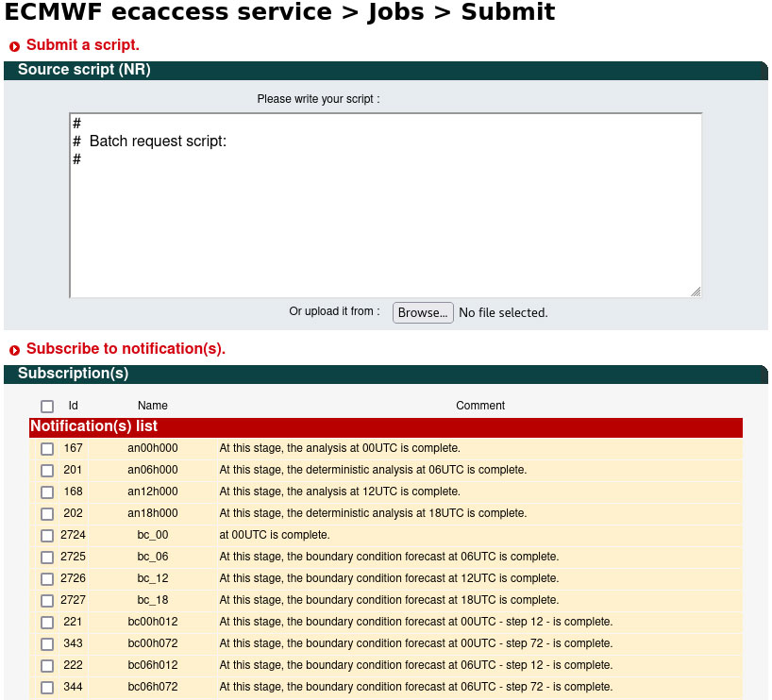The image size is (772, 700).
Task: Tick the an18h000 notification checkbox
Action: click(x=47, y=513)
